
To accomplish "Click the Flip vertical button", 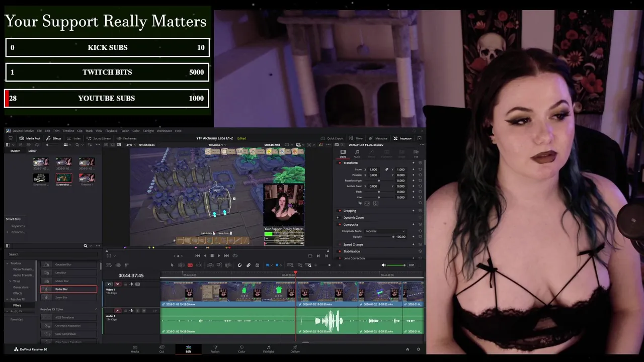I will coord(376,203).
